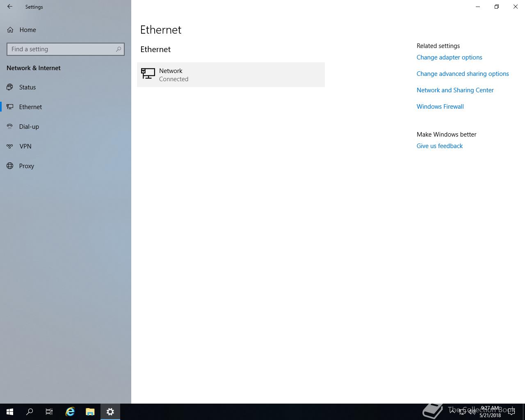Click the Make Windows better heading
Viewport: 525px width, 420px height.
point(447,135)
